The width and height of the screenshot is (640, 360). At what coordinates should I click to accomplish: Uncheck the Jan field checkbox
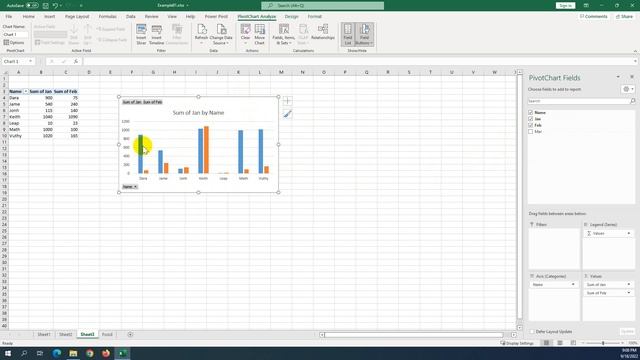(531, 119)
